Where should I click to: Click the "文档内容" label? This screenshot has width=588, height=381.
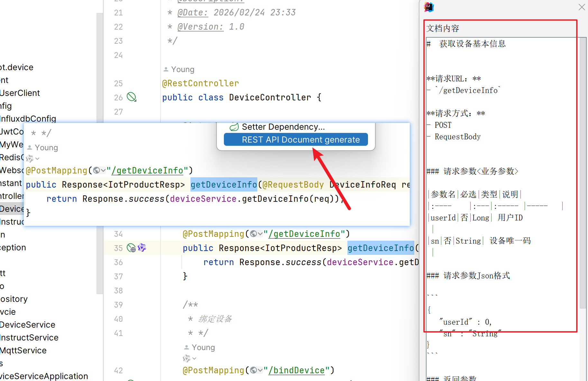[443, 28]
